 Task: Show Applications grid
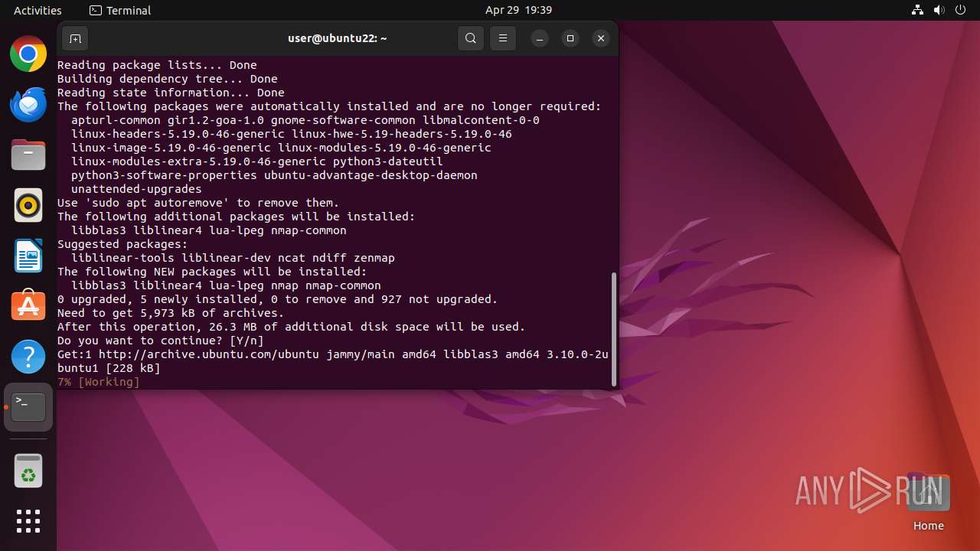coord(28,521)
